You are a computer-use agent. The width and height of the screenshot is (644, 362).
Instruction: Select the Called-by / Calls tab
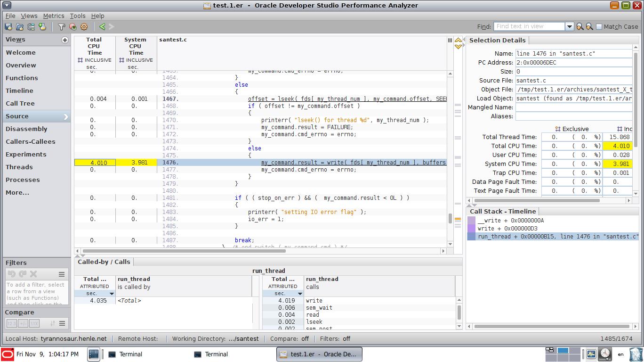104,262
